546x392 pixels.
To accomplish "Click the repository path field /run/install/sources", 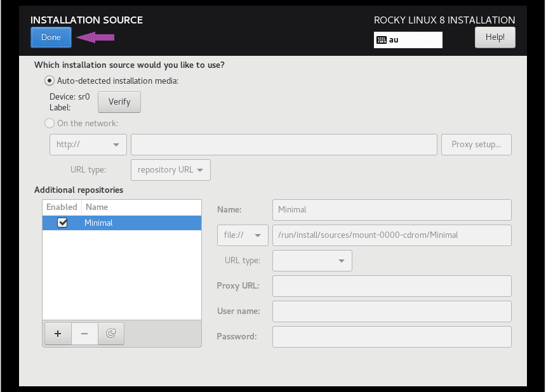I will click(392, 235).
